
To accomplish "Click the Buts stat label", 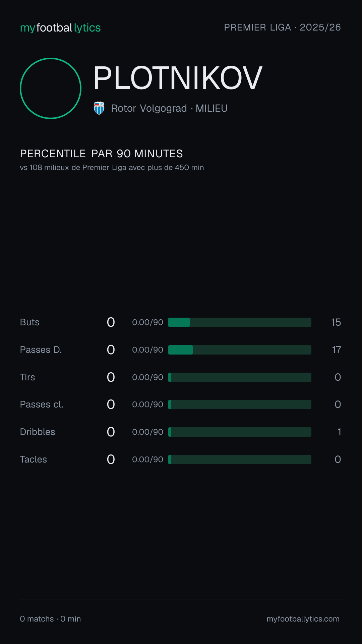I will tap(30, 322).
